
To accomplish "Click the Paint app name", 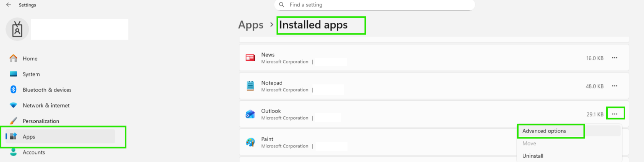I will coord(267,139).
